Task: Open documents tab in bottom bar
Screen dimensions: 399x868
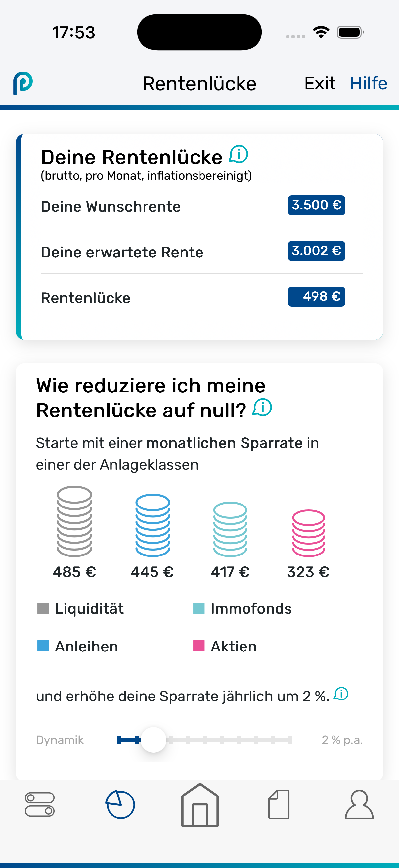Action: tap(279, 804)
